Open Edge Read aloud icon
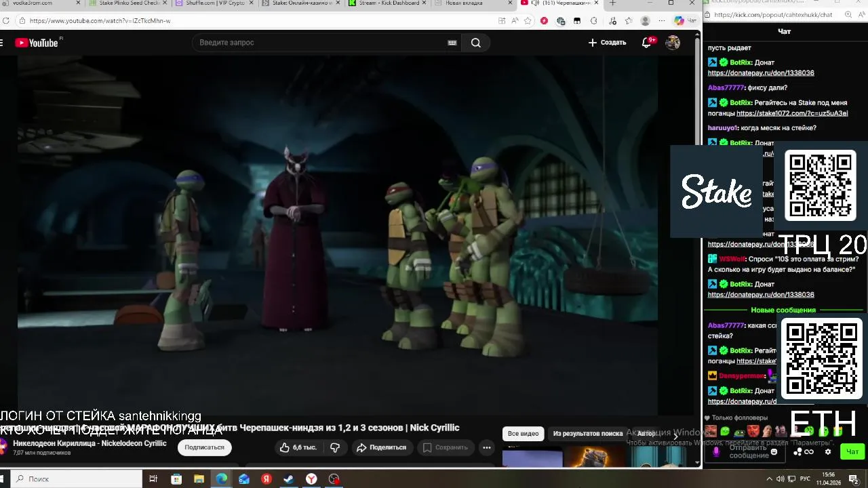 (515, 21)
